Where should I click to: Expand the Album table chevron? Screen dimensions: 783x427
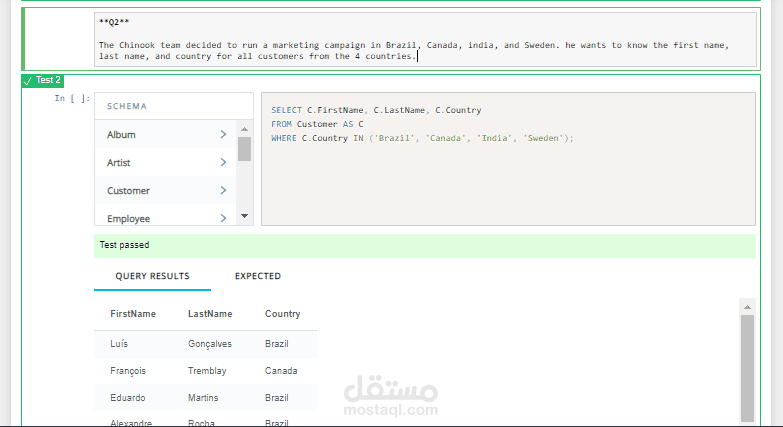[223, 134]
